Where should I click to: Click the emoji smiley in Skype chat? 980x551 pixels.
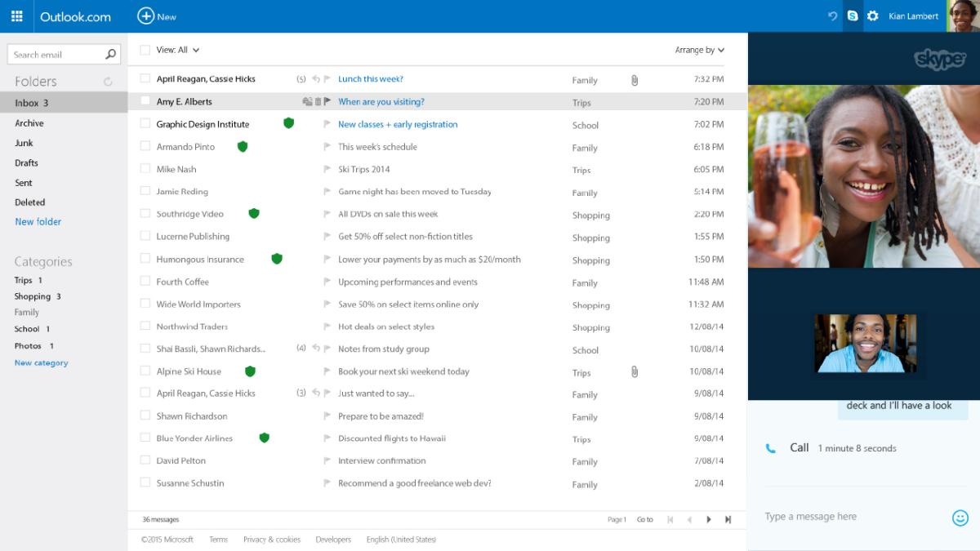coord(960,518)
